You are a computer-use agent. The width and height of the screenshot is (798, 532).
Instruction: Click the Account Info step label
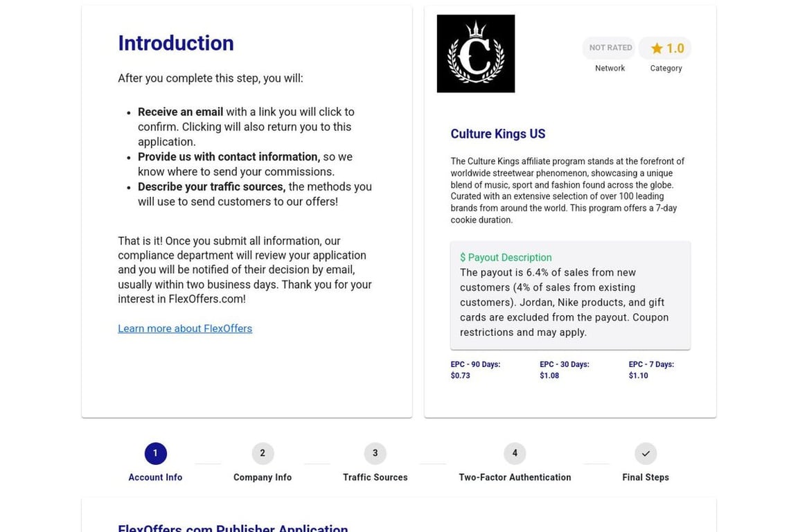point(155,477)
